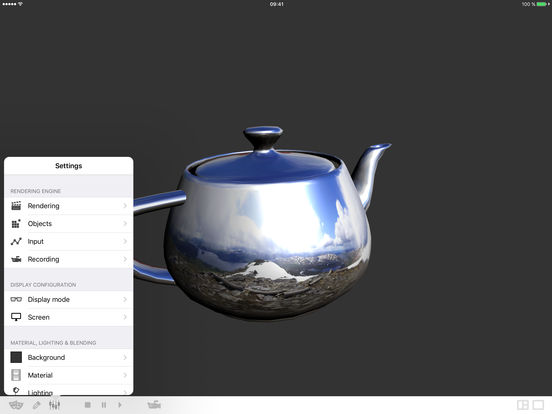Open the Material settings row
The height and width of the screenshot is (414, 552).
(69, 375)
